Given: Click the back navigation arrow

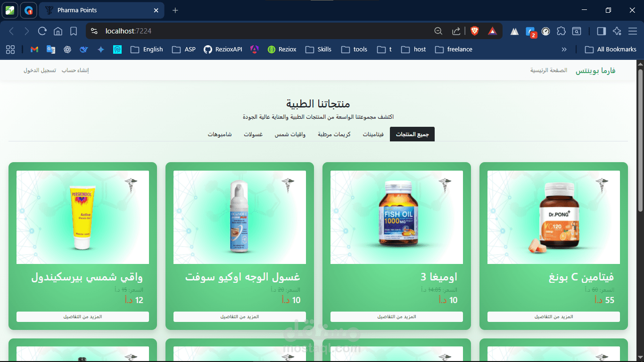Looking at the screenshot, I should [x=12, y=31].
